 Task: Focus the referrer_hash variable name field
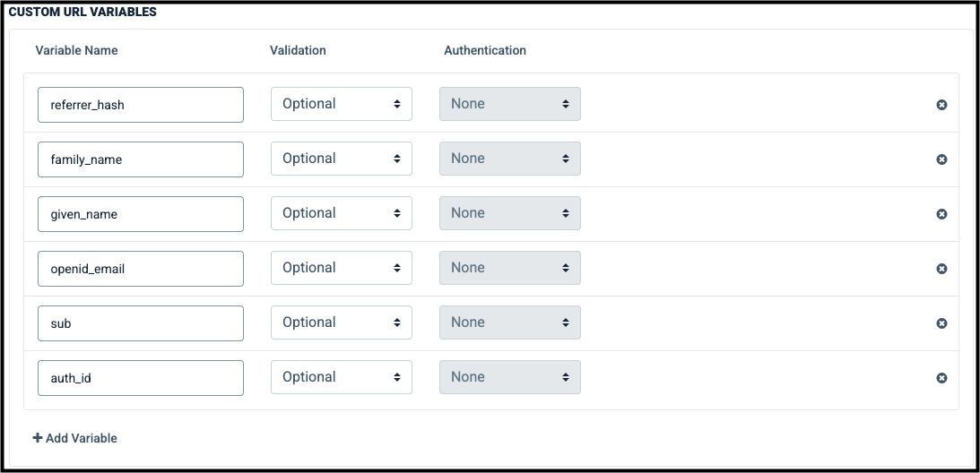pos(141,105)
